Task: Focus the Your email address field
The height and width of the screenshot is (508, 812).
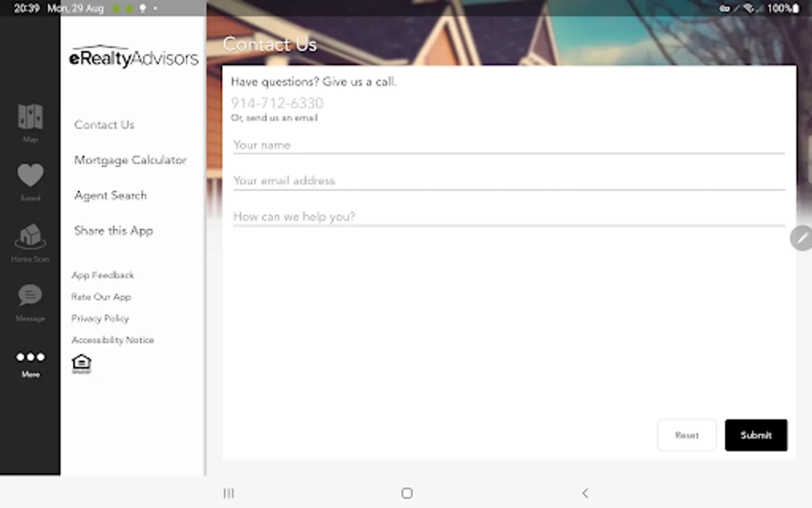Action: [509, 181]
